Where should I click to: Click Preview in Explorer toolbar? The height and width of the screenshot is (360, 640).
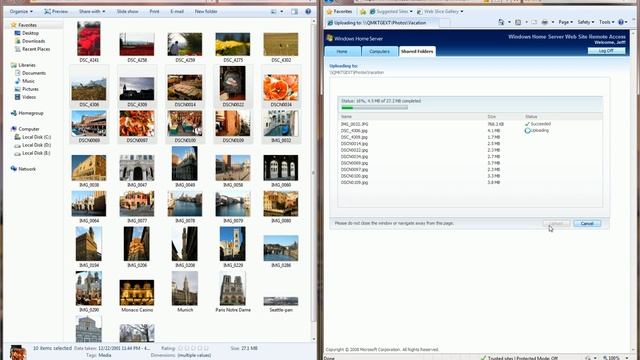(56, 11)
